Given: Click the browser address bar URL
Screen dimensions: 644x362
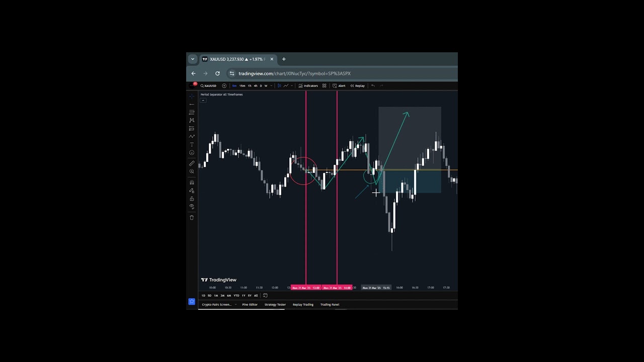Looking at the screenshot, I should point(294,73).
